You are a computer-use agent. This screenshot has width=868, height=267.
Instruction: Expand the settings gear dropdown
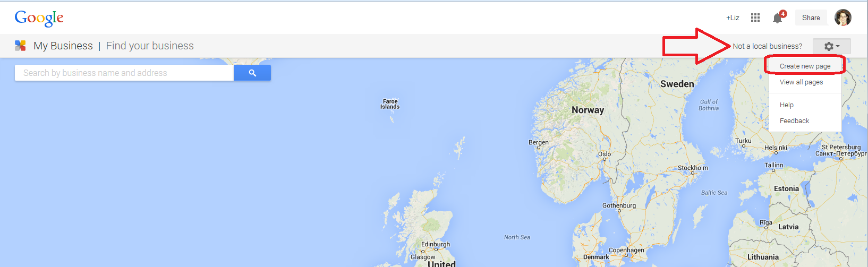(x=831, y=46)
